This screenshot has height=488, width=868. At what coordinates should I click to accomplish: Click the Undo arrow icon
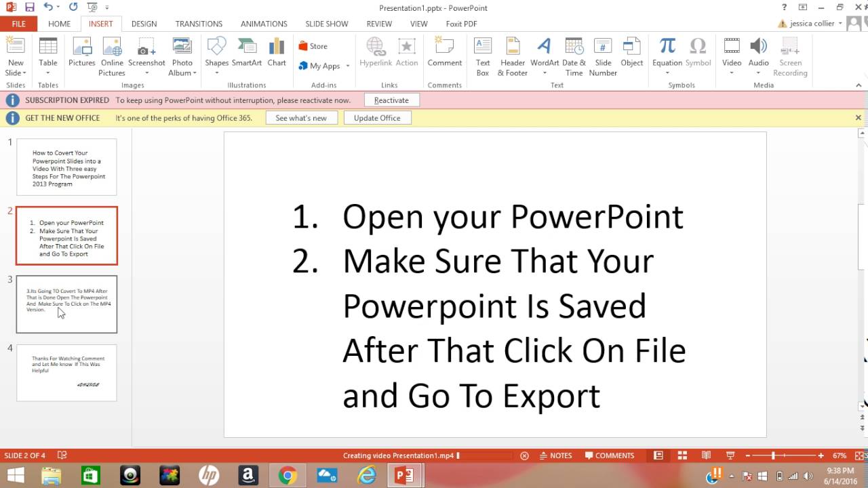tap(47, 7)
